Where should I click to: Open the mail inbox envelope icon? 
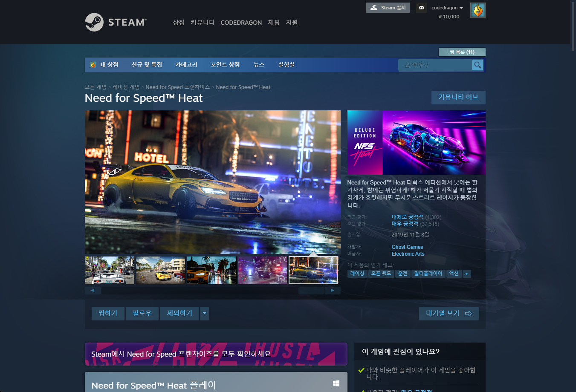click(421, 8)
